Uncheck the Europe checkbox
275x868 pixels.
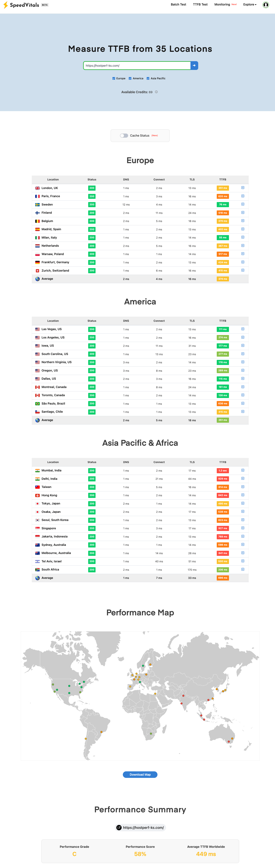point(114,79)
